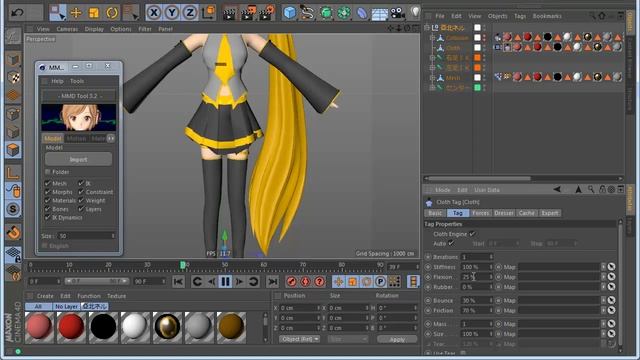Image resolution: width=640 pixels, height=360 pixels.
Task: Click the S snap icon
Action: pos(13,209)
